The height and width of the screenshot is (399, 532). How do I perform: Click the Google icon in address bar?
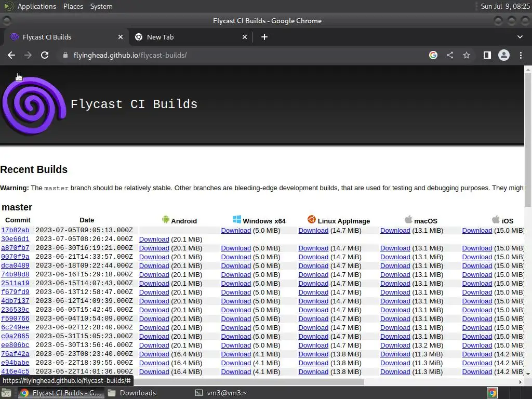point(433,55)
